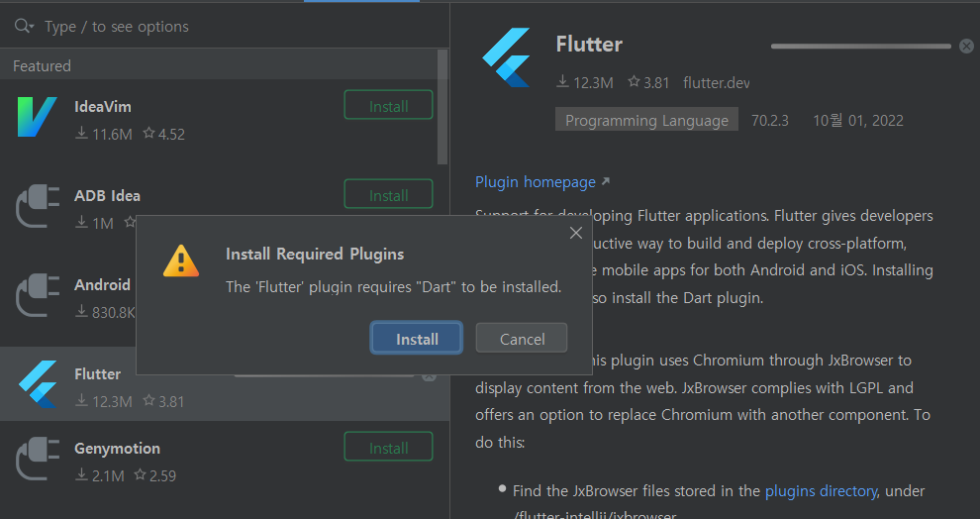Image resolution: width=980 pixels, height=519 pixels.
Task: Close the Install Required Plugins dialog
Action: pyautogui.click(x=575, y=233)
